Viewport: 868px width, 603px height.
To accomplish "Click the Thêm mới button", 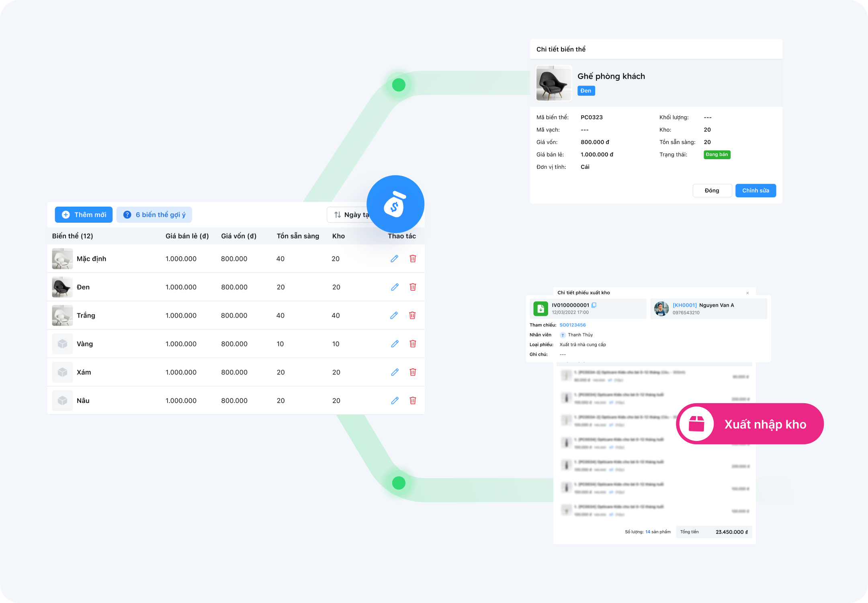I will click(84, 215).
